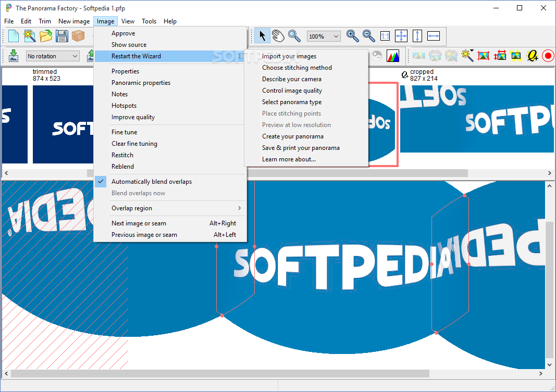Open the New image menu
The width and height of the screenshot is (556, 392).
(x=74, y=21)
